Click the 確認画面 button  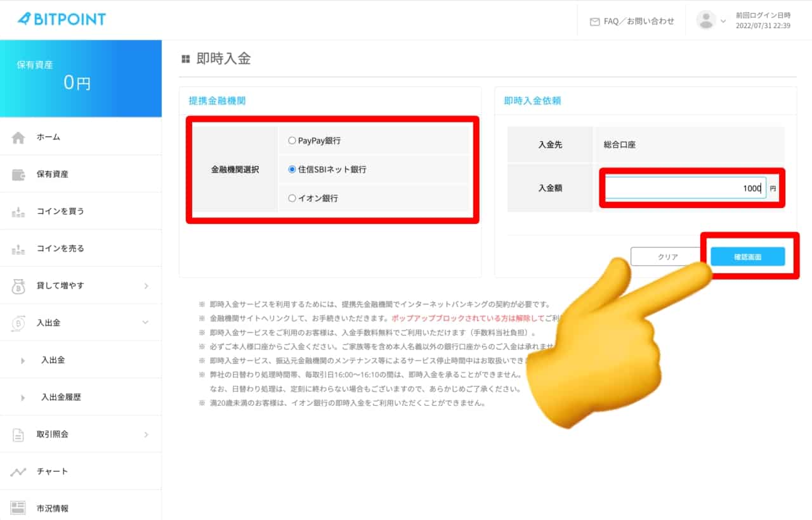(747, 257)
